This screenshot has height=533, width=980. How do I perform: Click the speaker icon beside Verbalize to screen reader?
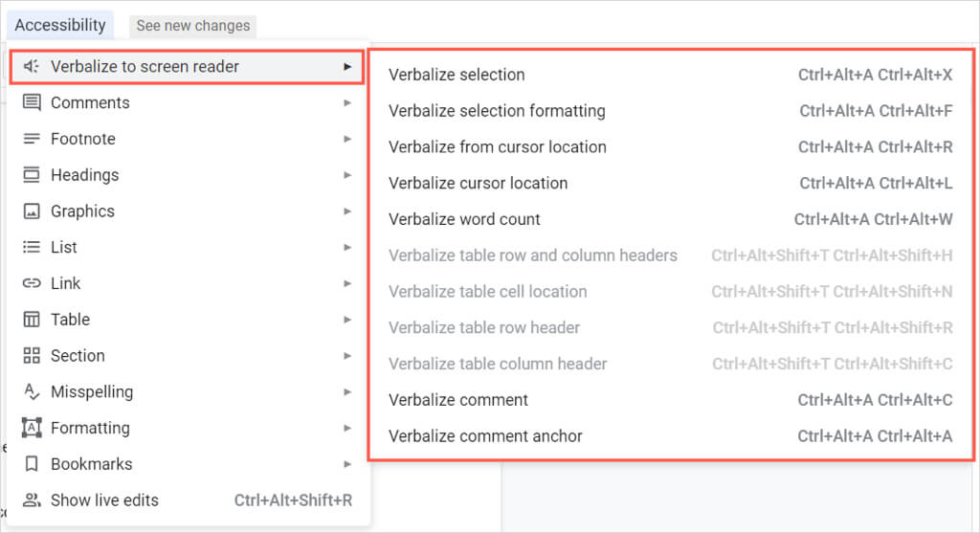tap(32, 67)
